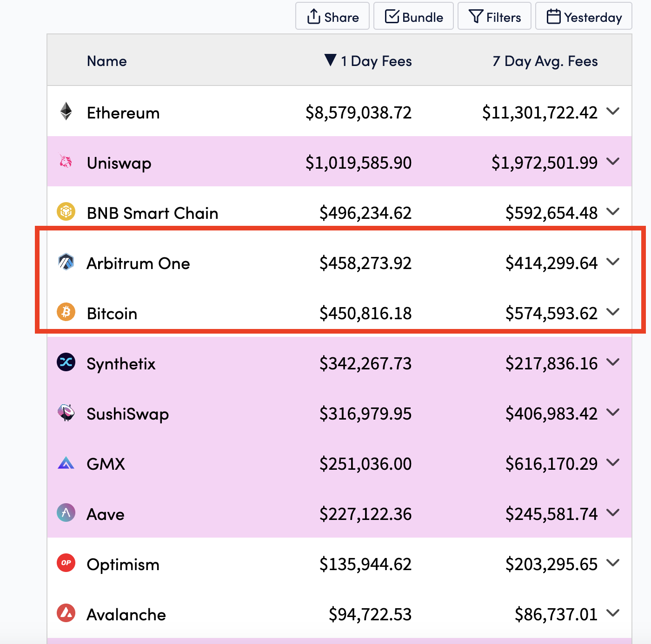Expand the SushiSwap row chevron
The height and width of the screenshot is (644, 651).
coord(613,412)
